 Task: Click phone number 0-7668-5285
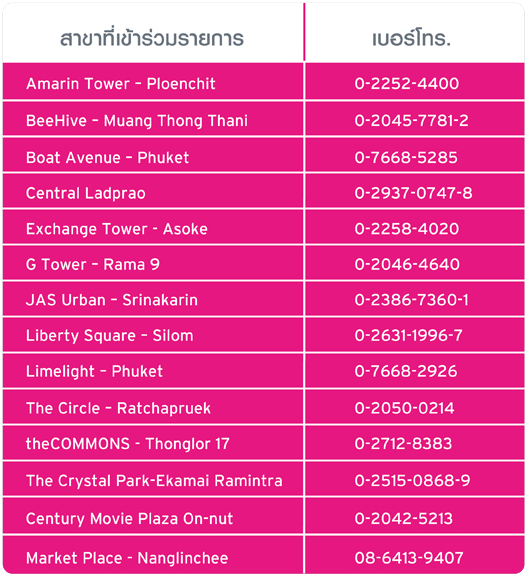pos(406,158)
